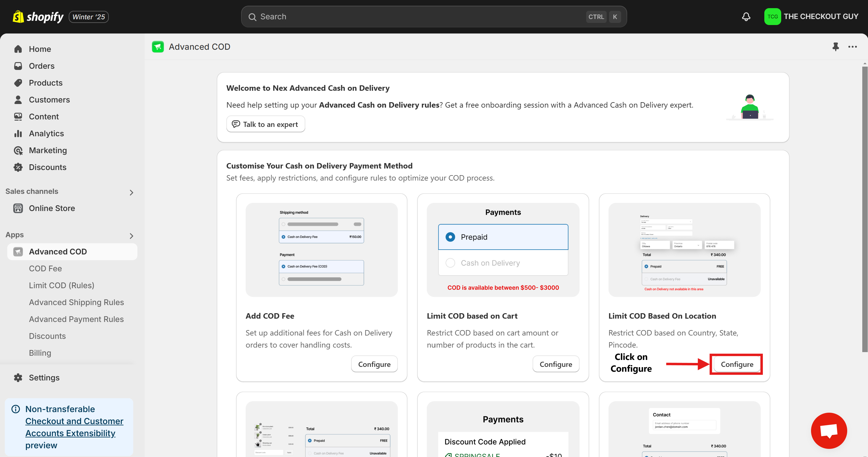
Task: Open Analytics from the sidebar
Action: [x=46, y=134]
